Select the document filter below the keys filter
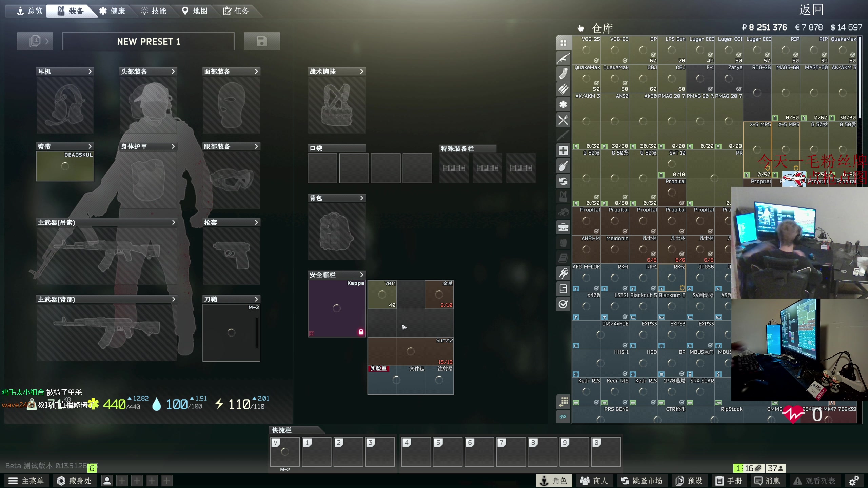 (x=563, y=289)
